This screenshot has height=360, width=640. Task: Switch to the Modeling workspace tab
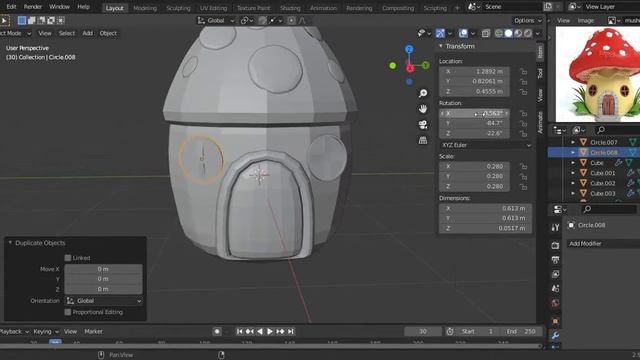point(145,8)
